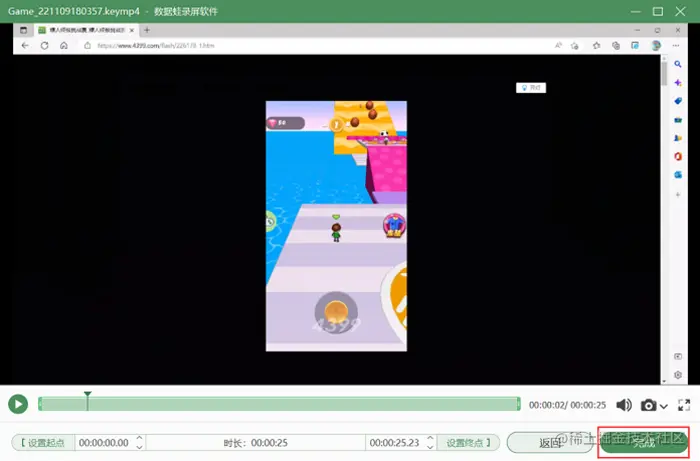Click the browser back arrow in the video

25,46
